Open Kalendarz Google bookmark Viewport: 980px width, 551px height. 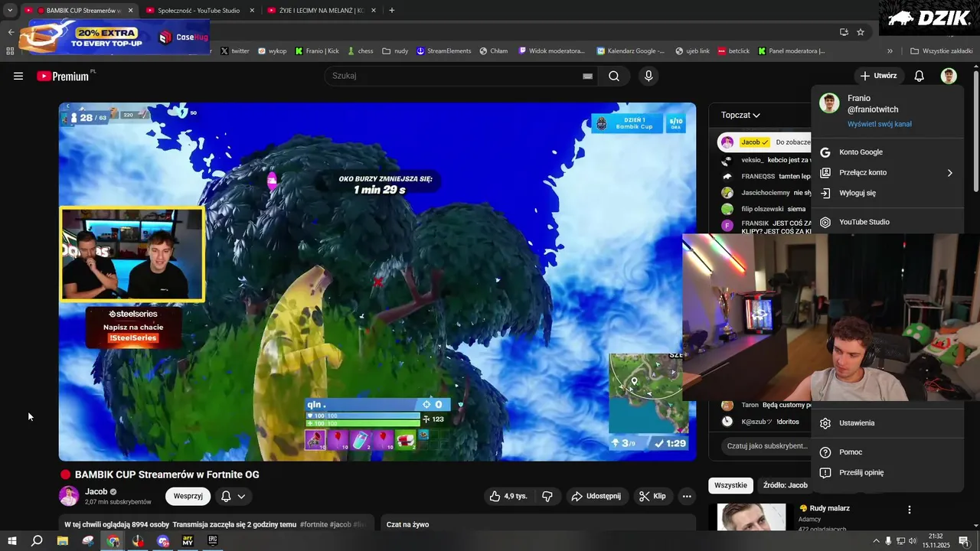click(630, 51)
